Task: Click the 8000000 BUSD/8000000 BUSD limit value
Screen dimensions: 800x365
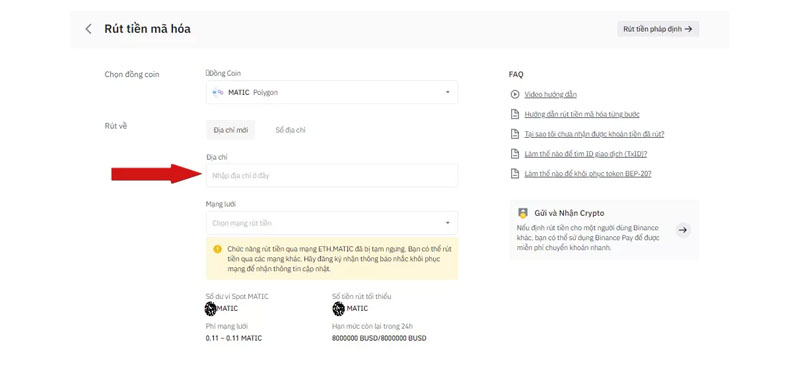Action: click(x=379, y=338)
